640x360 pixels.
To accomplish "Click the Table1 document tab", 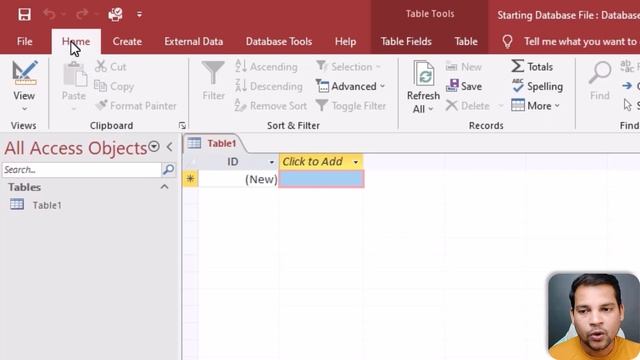I will pos(214,143).
